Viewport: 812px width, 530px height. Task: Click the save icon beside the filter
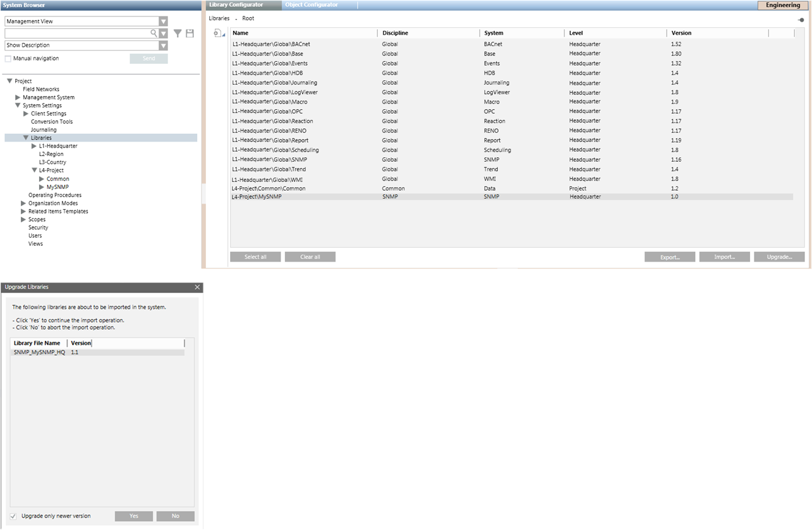[x=190, y=33]
